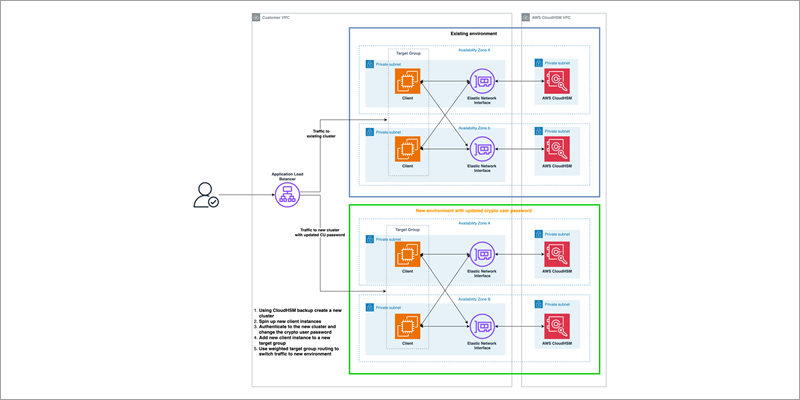
Task: Click AWS CloudHSM icon in existing Zone B
Action: pos(557,149)
